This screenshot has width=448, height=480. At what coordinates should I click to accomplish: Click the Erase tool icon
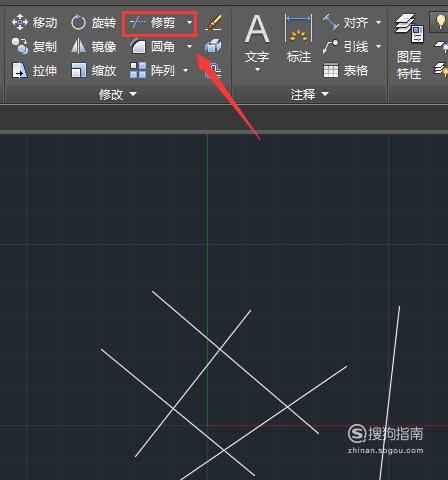[213, 23]
